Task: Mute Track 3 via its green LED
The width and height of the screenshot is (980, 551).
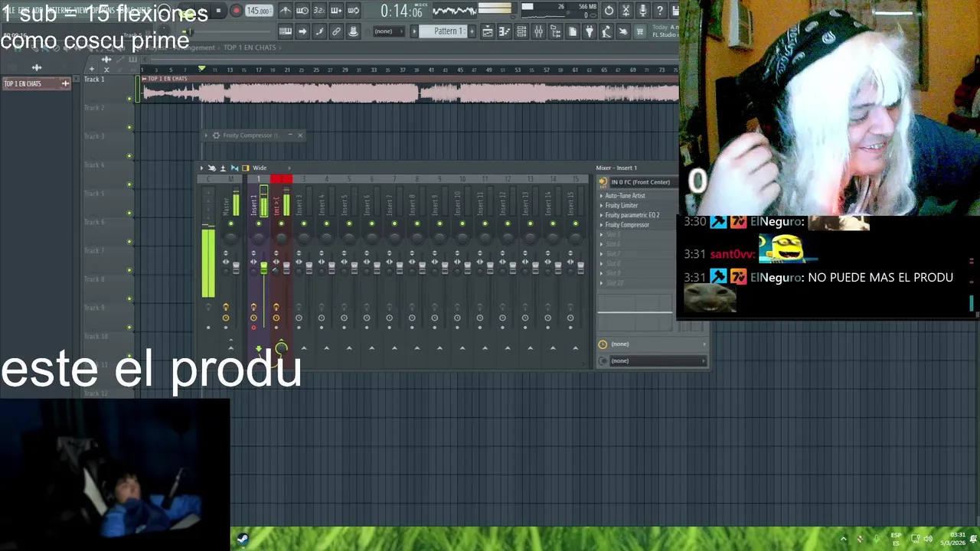Action: (129, 155)
